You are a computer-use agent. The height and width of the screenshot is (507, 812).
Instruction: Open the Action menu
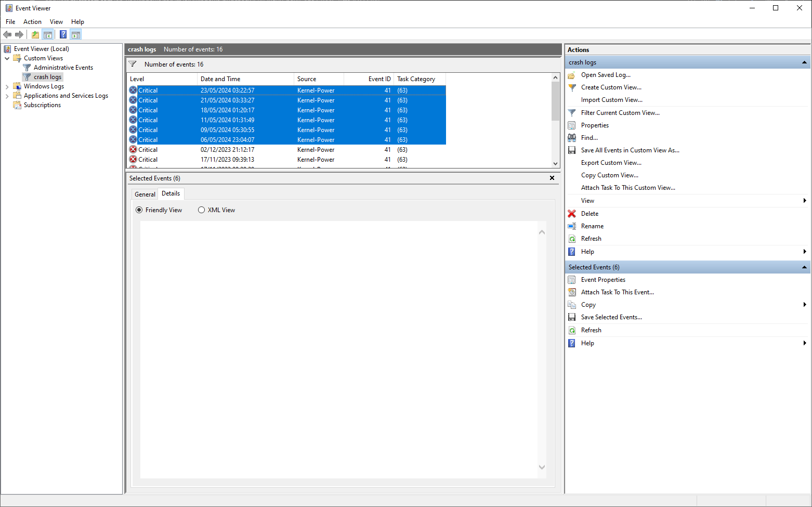[x=32, y=22]
